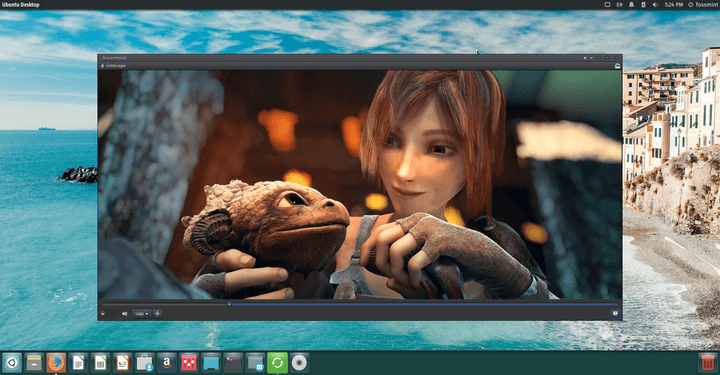The image size is (720, 375).
Task: Launch Amazon from the dock
Action: click(167, 363)
